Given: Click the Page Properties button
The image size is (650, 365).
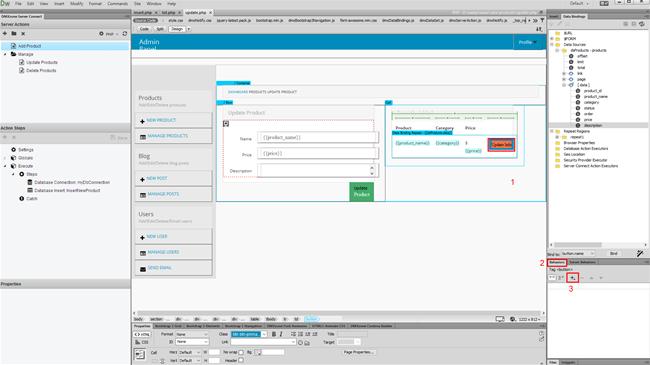Looking at the screenshot, I should coord(359,352).
